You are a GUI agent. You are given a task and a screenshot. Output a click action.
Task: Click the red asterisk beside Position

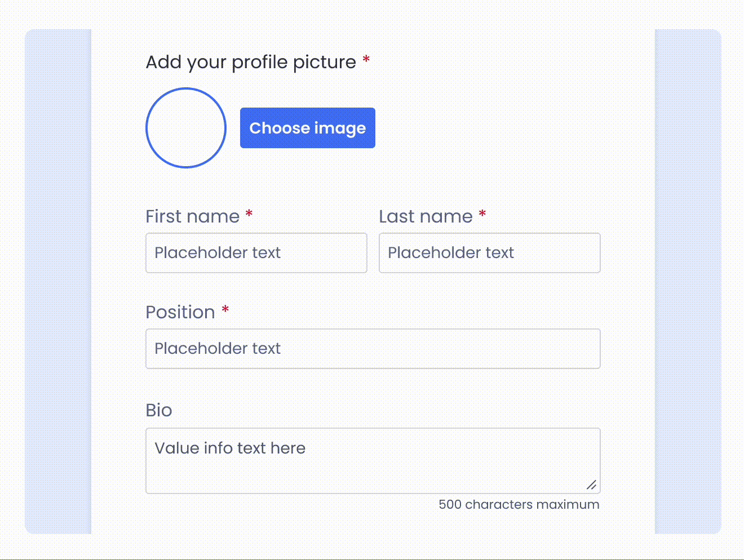click(x=225, y=310)
